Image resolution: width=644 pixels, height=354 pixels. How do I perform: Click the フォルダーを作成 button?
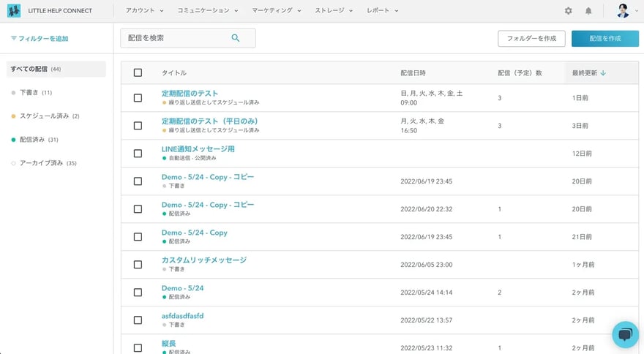point(531,39)
